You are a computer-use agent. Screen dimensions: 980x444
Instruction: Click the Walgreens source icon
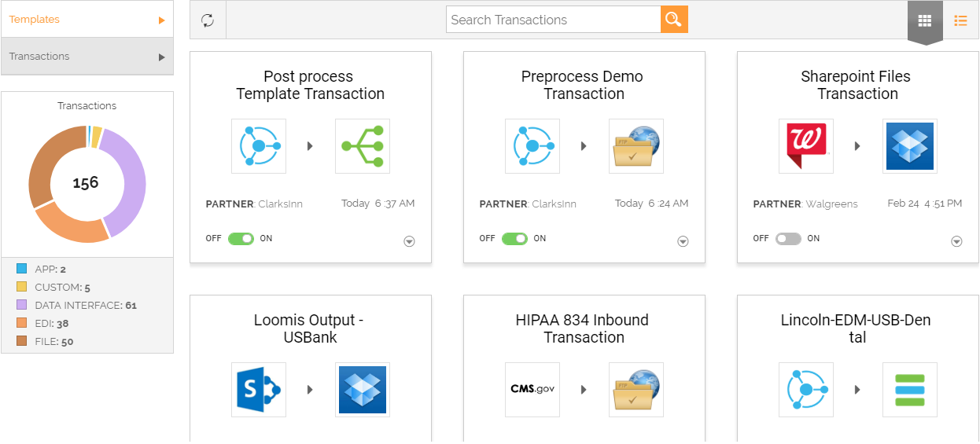click(806, 146)
